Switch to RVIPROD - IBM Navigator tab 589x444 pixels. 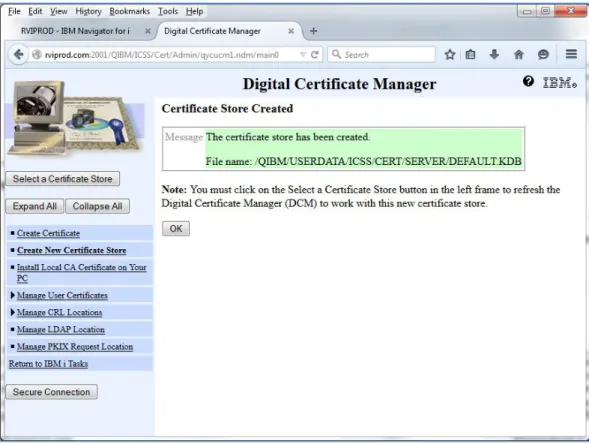point(75,31)
